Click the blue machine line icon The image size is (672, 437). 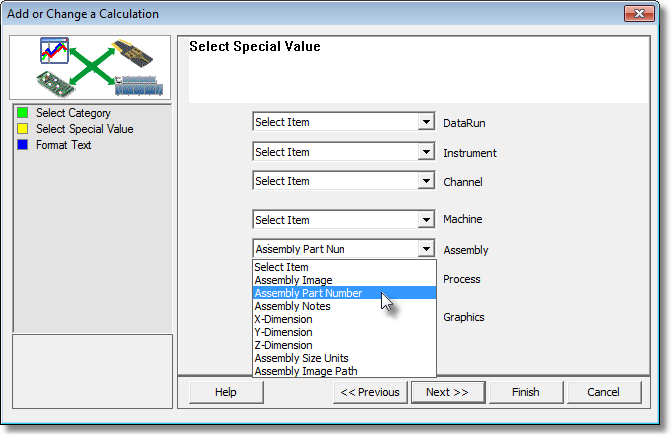(x=138, y=85)
